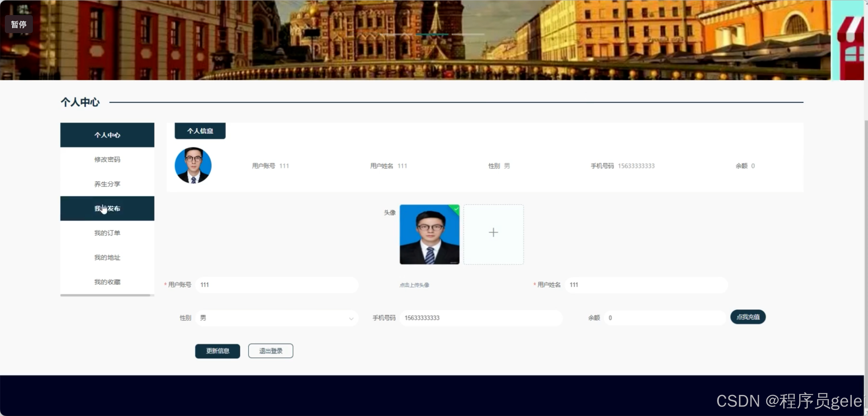Image resolution: width=868 pixels, height=416 pixels.
Task: Click the 点击上传头像 upload link
Action: 414,285
